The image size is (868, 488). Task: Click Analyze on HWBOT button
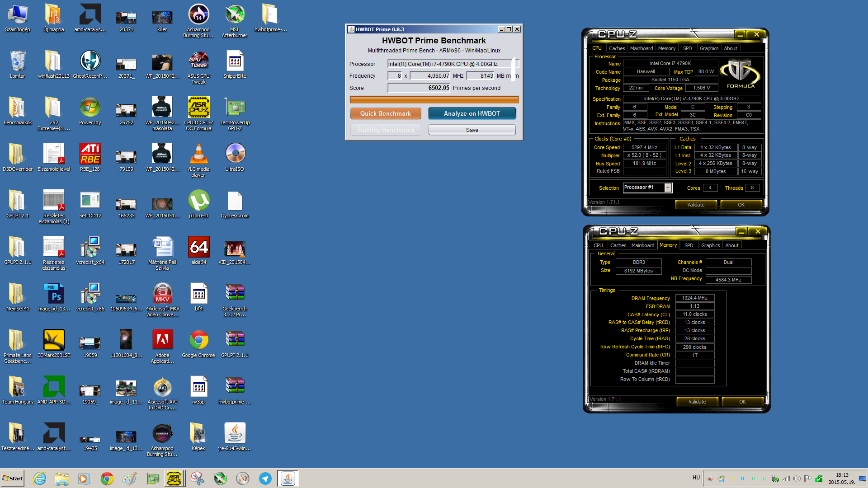click(x=472, y=113)
